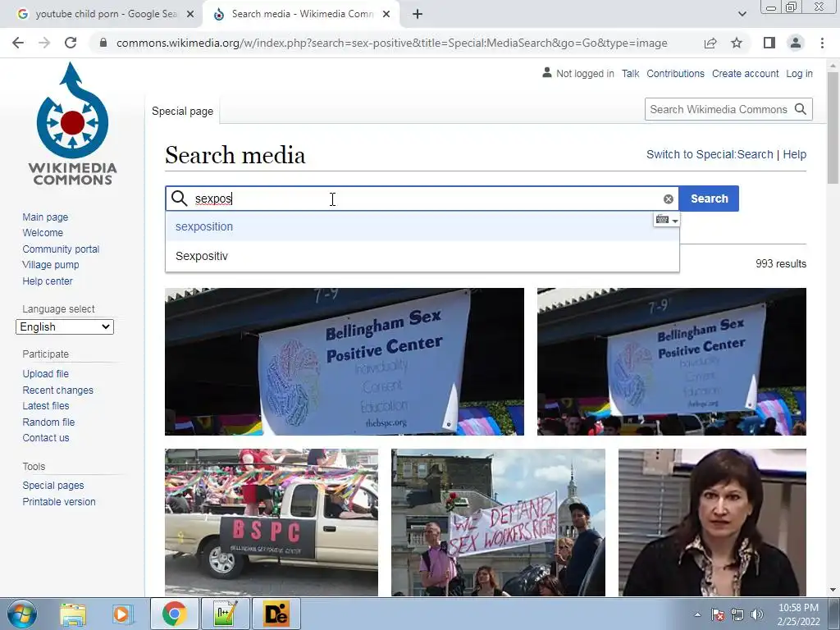840x630 pixels.
Task: Click in the Search media input field
Action: 423,199
